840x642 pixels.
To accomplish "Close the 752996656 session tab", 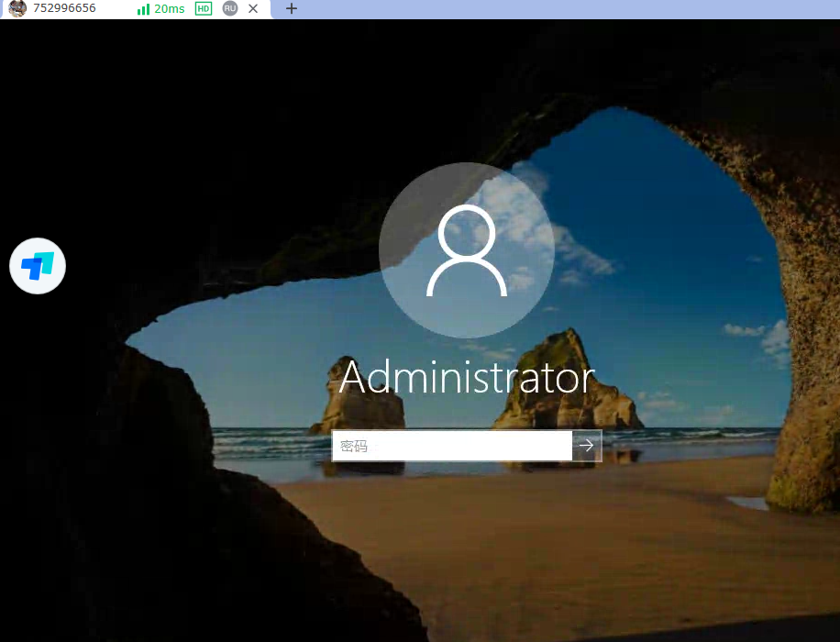I will point(253,8).
